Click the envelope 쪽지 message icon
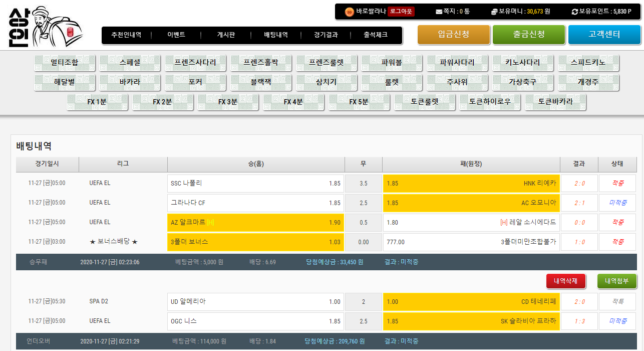Screen dimensions: 644x351 tap(439, 12)
